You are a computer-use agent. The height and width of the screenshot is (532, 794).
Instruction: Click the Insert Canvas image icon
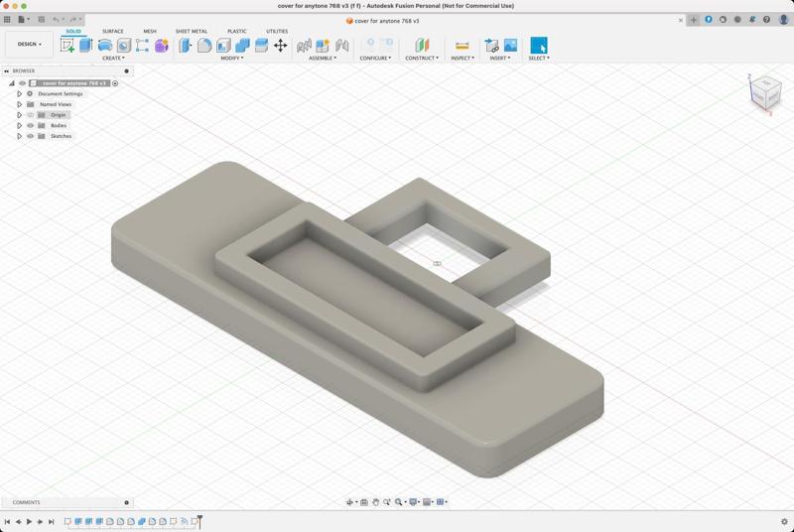[x=510, y=45]
